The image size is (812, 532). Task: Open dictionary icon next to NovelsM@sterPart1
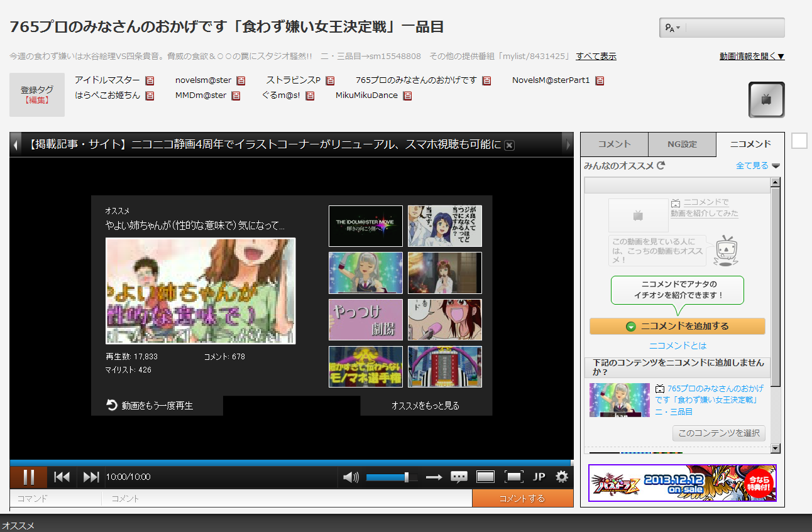(600, 80)
